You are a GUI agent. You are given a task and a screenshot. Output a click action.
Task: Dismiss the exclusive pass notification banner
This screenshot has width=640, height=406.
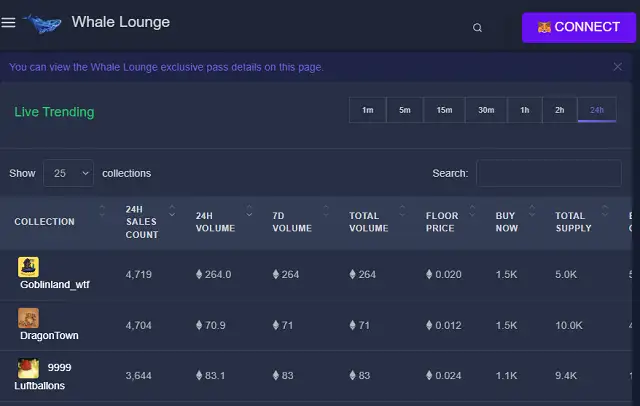pyautogui.click(x=618, y=67)
